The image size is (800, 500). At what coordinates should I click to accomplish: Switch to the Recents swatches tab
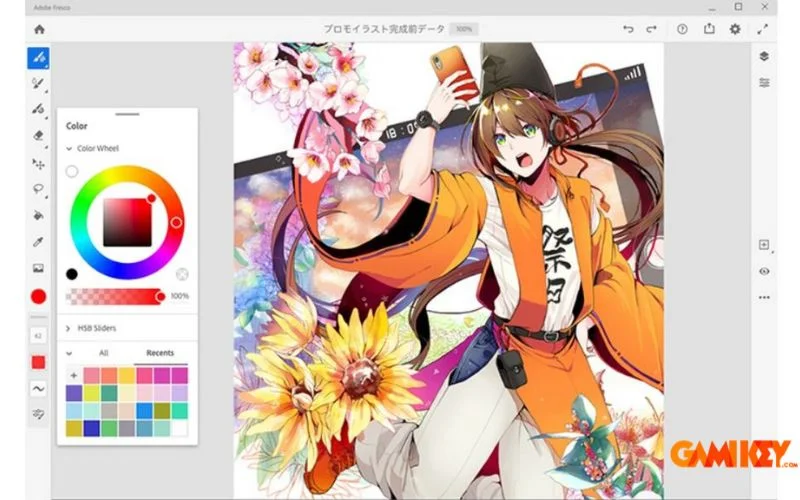(160, 353)
